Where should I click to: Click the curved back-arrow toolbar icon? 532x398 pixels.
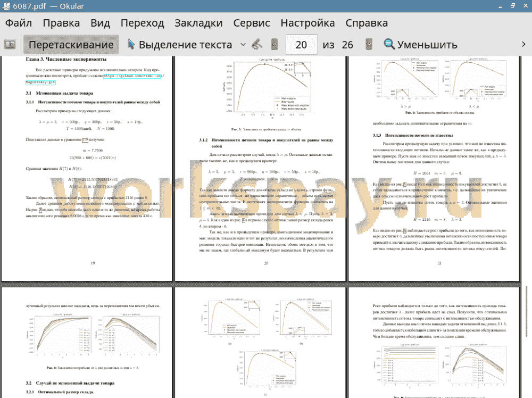coord(257,45)
